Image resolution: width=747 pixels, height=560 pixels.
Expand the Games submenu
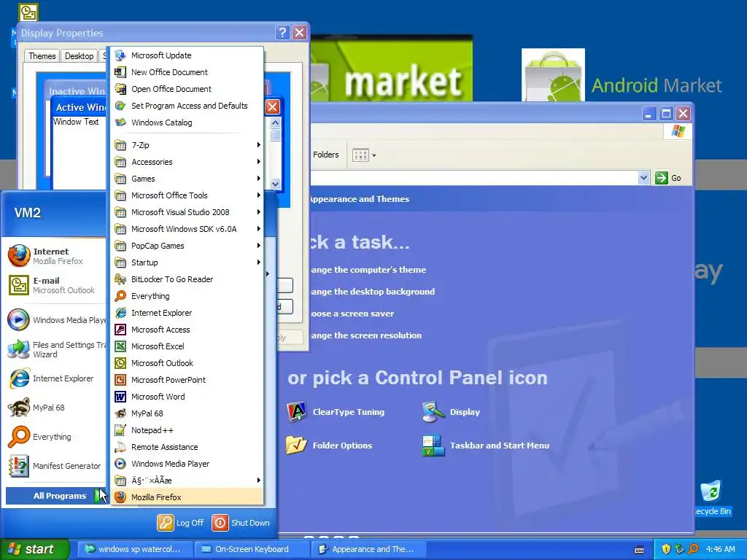(x=187, y=179)
